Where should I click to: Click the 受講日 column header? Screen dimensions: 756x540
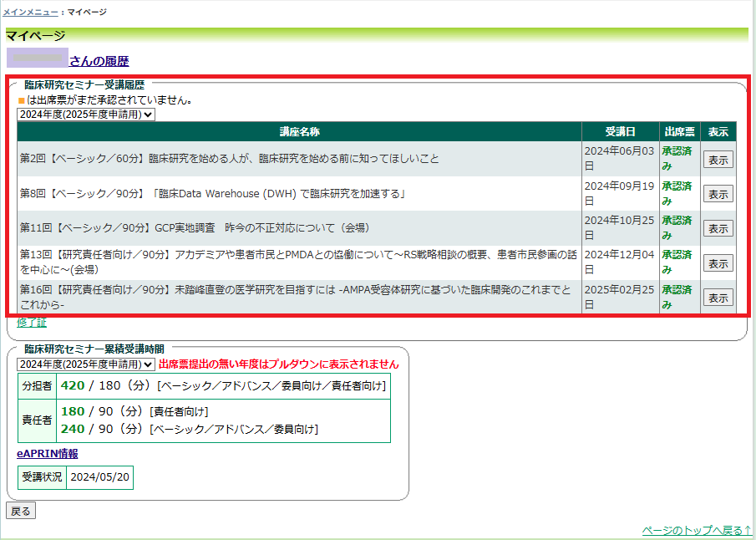click(620, 132)
